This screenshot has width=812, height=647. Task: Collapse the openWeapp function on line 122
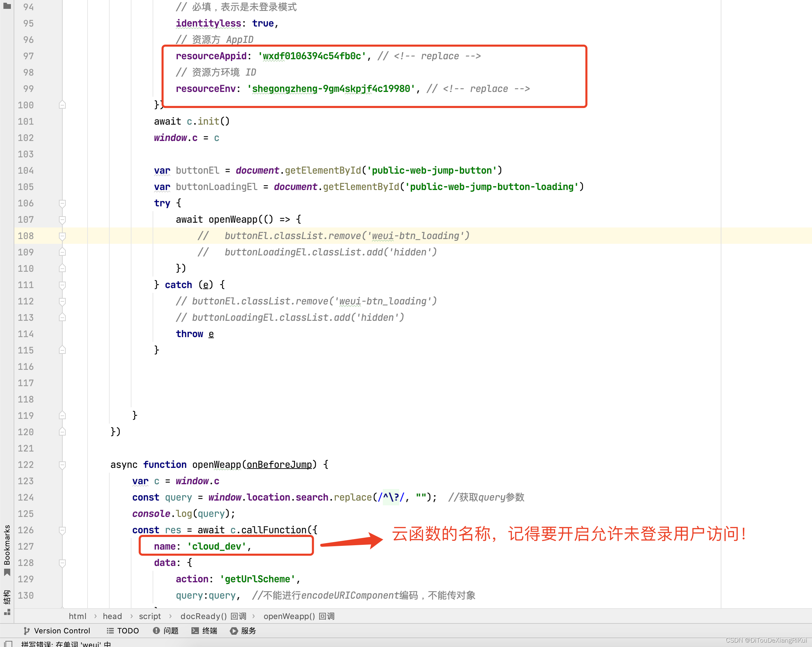pos(62,465)
